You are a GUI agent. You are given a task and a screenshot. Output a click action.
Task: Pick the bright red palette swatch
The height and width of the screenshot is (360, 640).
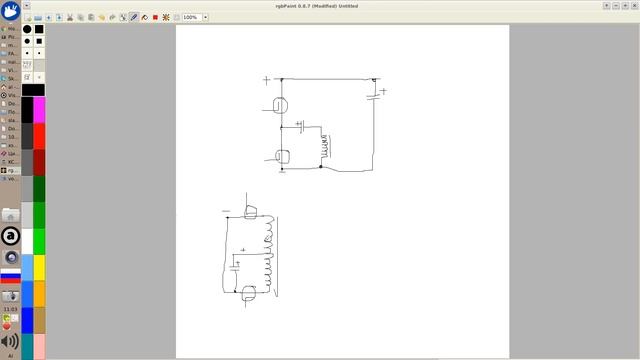[39, 136]
